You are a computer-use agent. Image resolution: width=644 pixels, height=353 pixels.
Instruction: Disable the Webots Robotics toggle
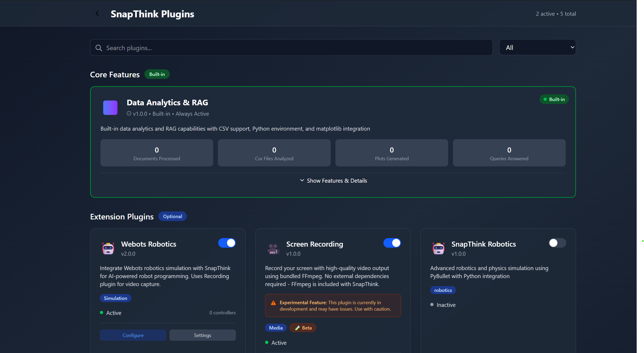(x=227, y=243)
